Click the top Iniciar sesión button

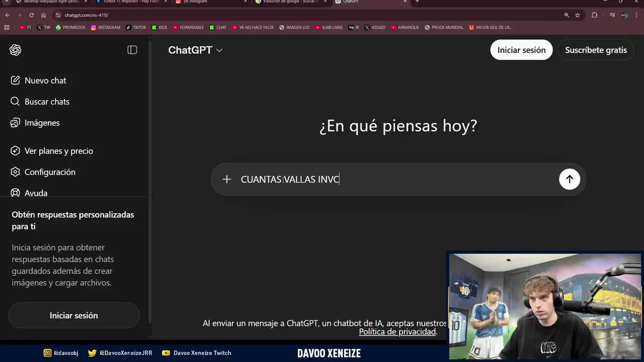pos(521,50)
